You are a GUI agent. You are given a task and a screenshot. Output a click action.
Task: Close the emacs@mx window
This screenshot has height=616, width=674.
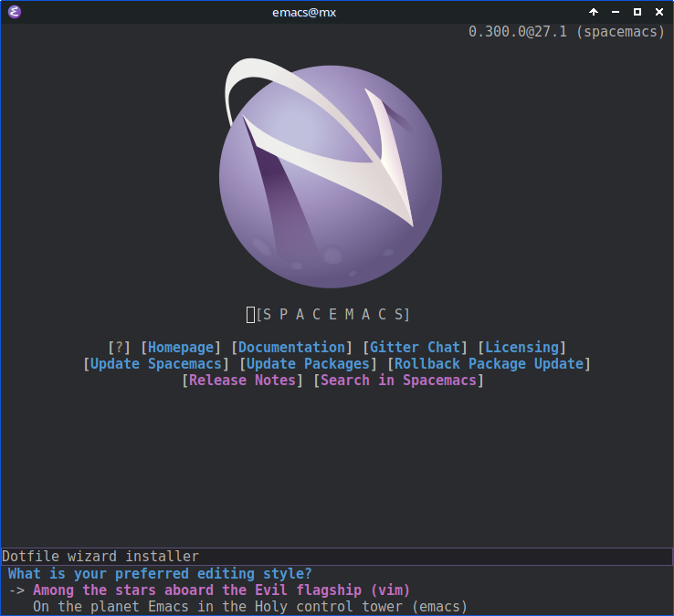point(659,12)
